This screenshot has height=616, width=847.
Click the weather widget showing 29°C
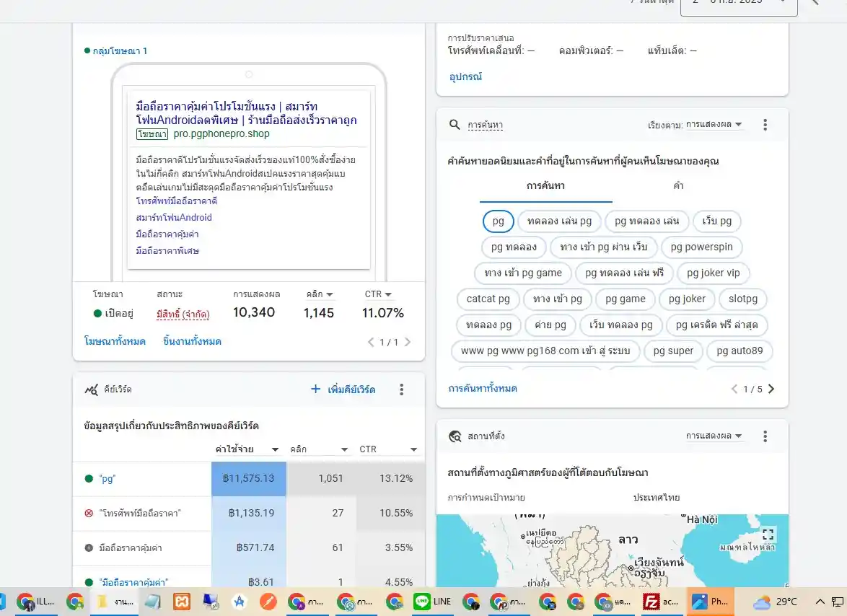pos(773,601)
